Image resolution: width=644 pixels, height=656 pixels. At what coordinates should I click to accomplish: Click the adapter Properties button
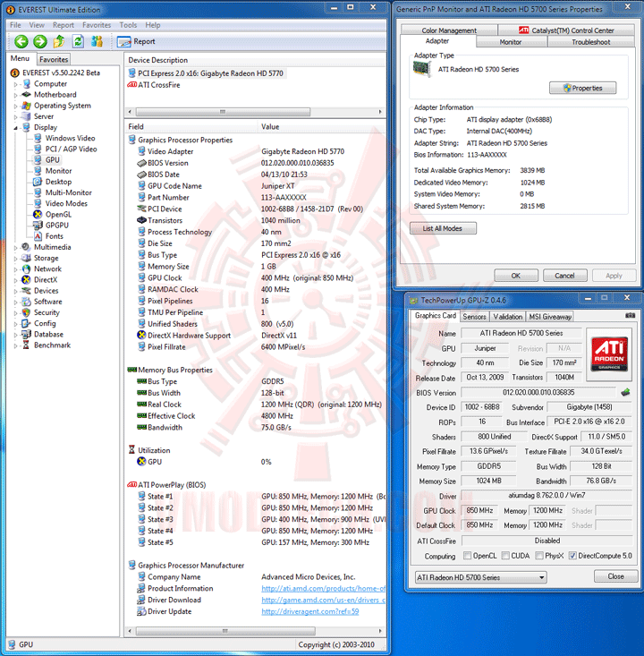coord(582,88)
